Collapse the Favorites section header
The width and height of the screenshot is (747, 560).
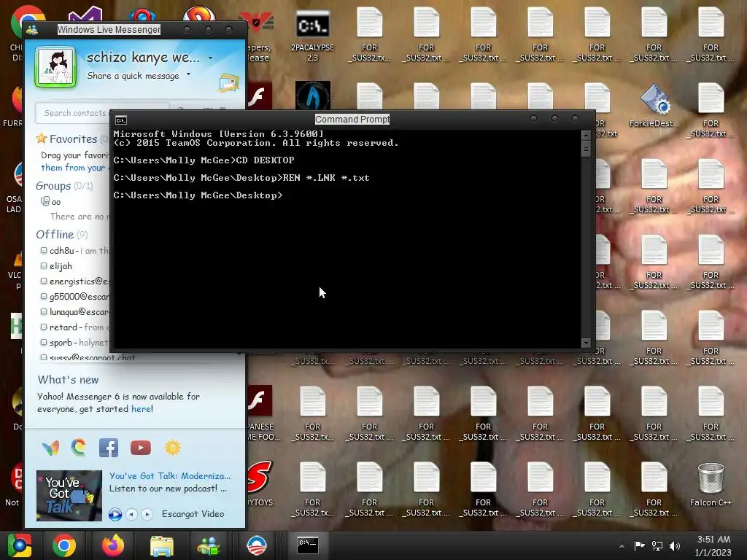72,139
